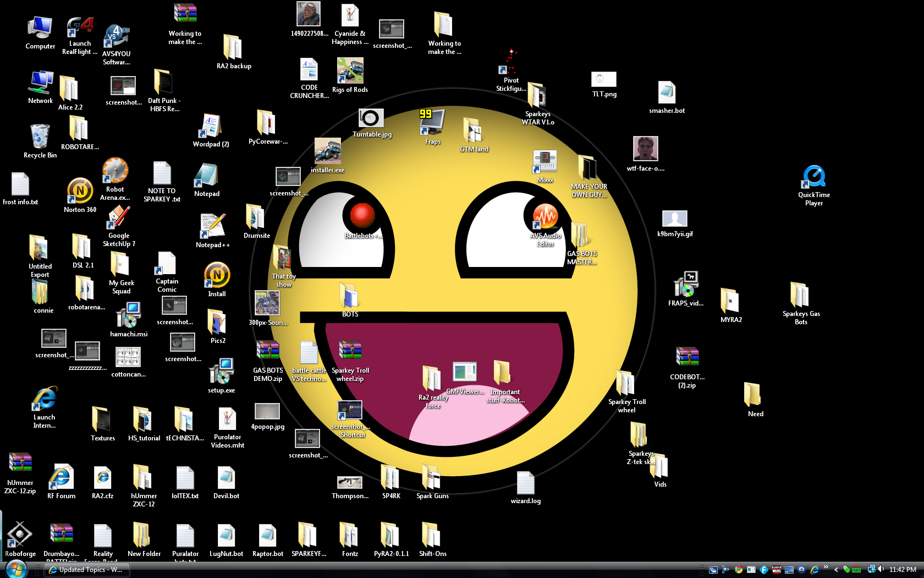Select Turntable.jpg image thumbnail
Viewport: 924px width, 578px height.
click(x=372, y=123)
